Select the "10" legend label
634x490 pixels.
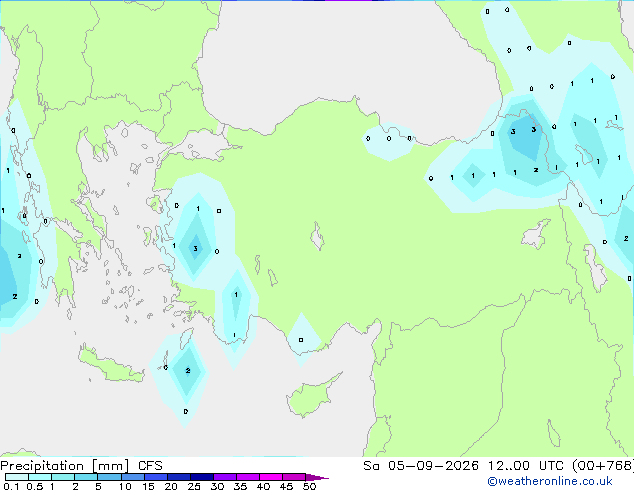coord(125,486)
